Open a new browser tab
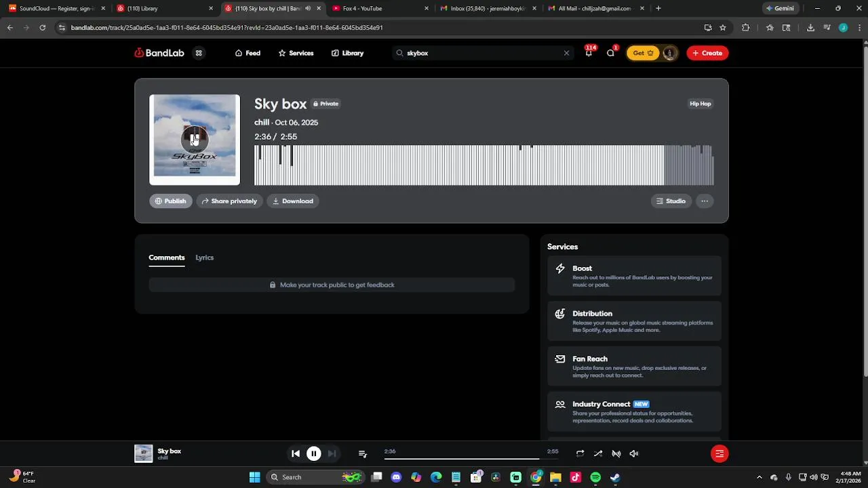Screen dimensions: 868x488 658,8
